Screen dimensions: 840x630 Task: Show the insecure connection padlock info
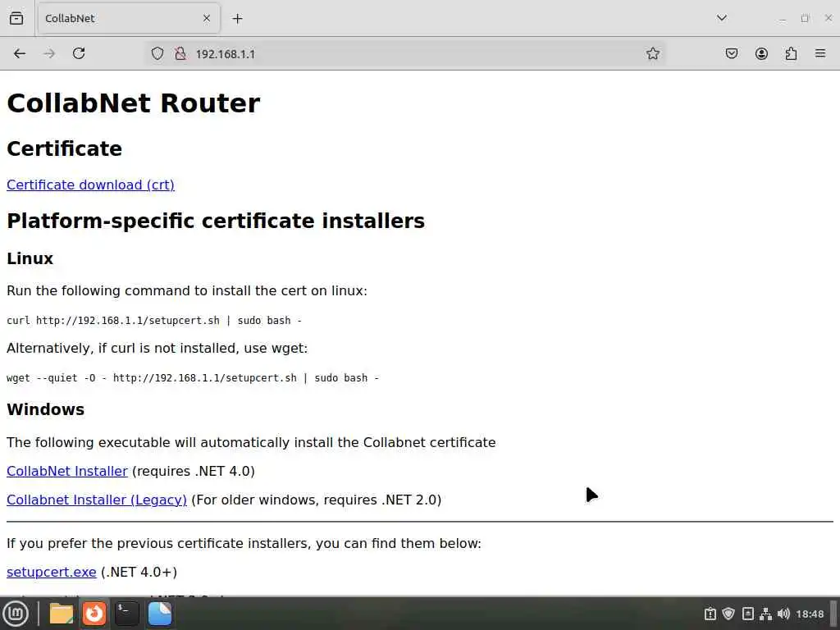[x=180, y=53]
